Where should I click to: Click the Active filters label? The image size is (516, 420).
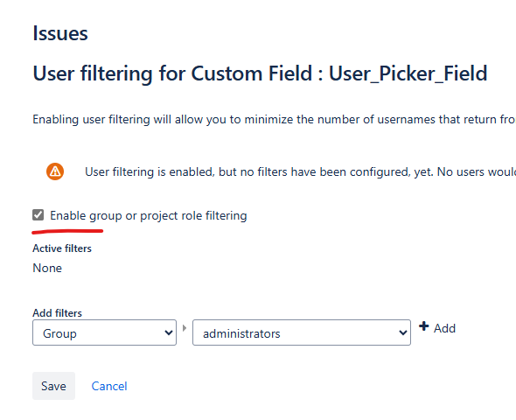pos(62,248)
